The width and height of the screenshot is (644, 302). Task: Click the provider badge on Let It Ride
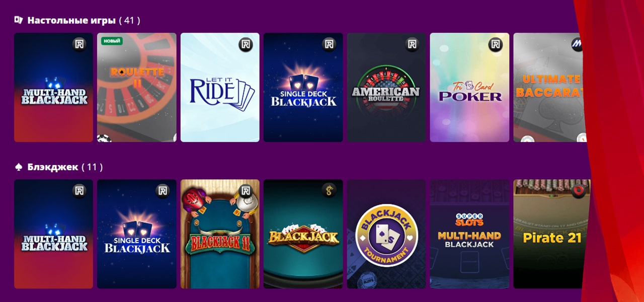[x=246, y=44]
